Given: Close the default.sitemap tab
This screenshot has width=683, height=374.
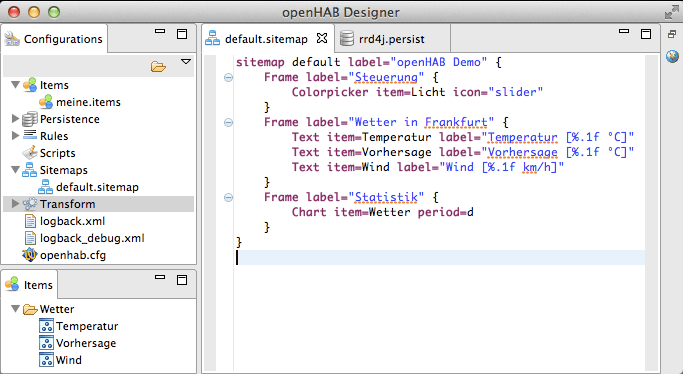Looking at the screenshot, I should click(322, 38).
